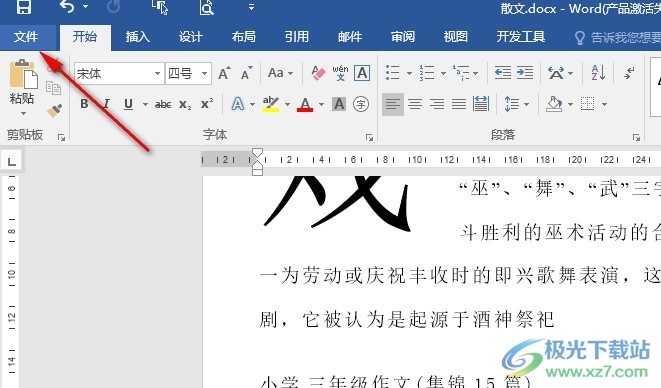Decrease paragraph indent

(502, 73)
